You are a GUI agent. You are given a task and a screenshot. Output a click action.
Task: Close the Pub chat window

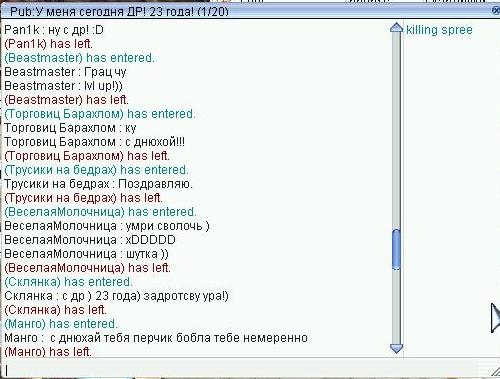[496, 11]
